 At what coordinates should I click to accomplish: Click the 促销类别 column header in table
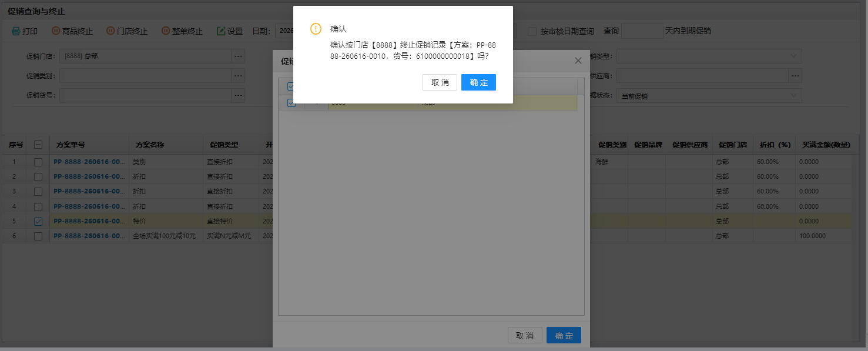point(612,145)
